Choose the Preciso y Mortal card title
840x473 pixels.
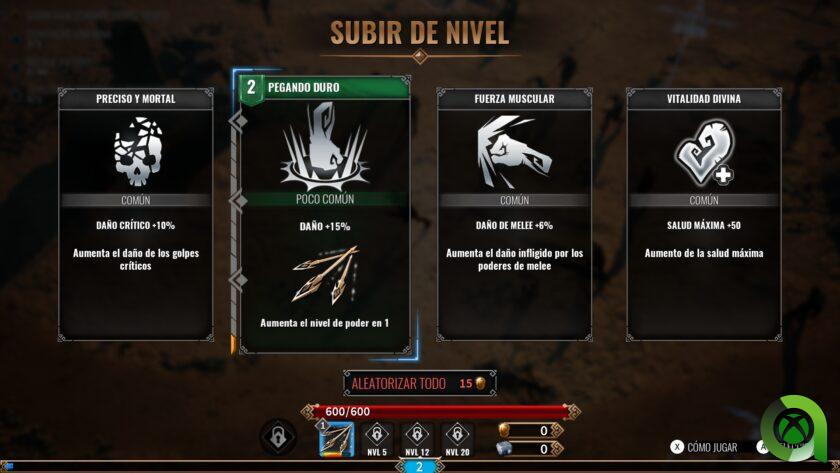tap(136, 99)
